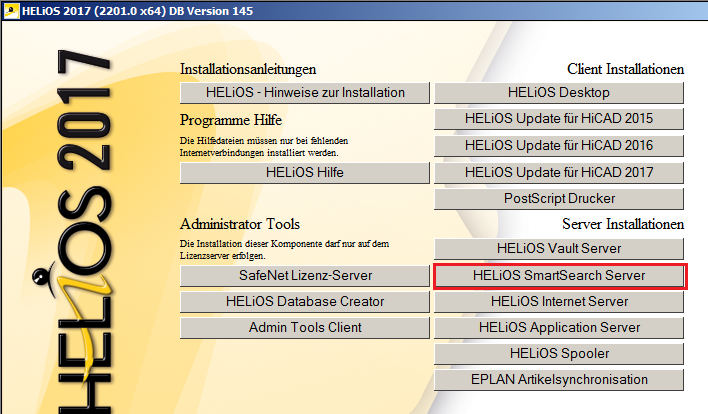The image size is (708, 414).
Task: Install the HELiOS Spooler
Action: (559, 354)
